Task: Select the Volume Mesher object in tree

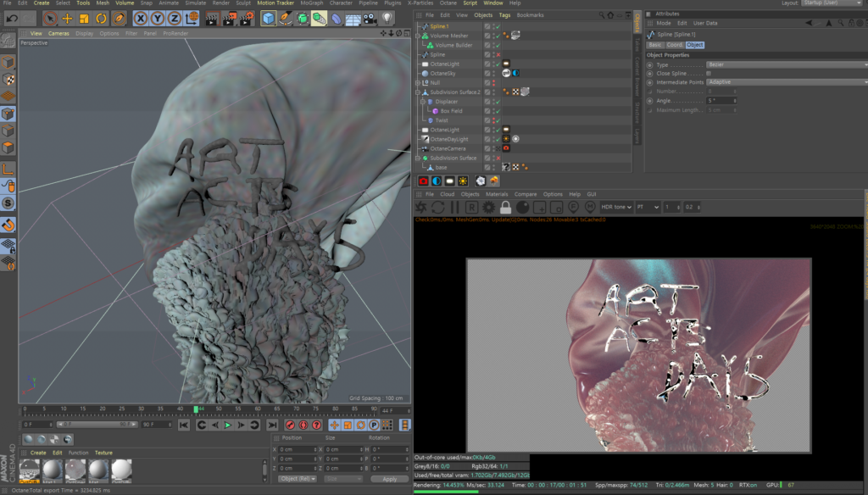Action: (x=448, y=36)
